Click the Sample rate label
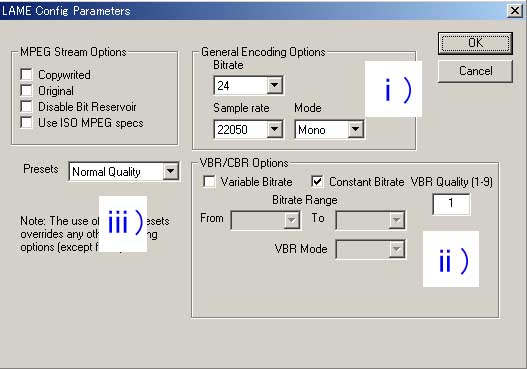The width and height of the screenshot is (527, 369). point(241,108)
